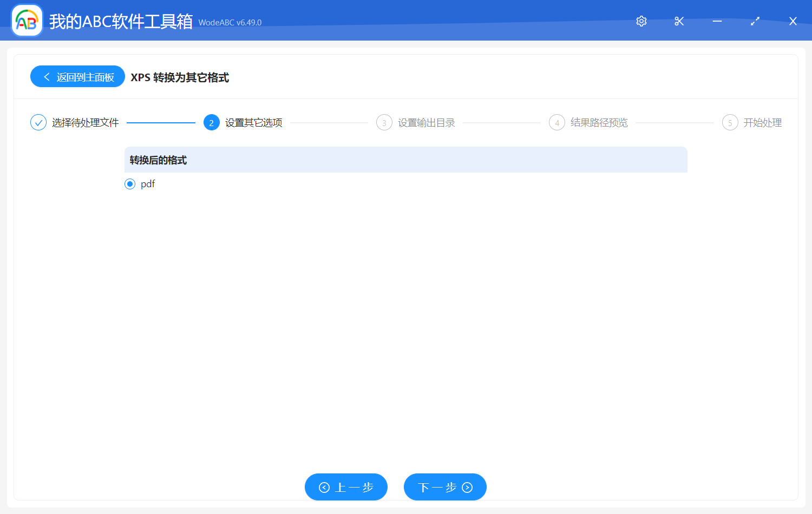Select the pdf output format radio button
Viewport: 812px width, 514px height.
(x=130, y=184)
